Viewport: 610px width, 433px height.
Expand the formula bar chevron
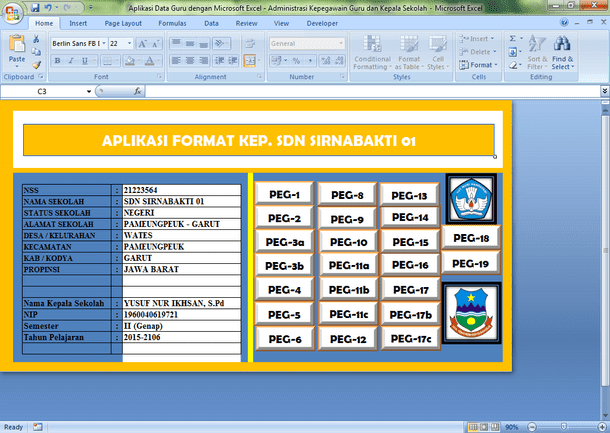point(605,91)
